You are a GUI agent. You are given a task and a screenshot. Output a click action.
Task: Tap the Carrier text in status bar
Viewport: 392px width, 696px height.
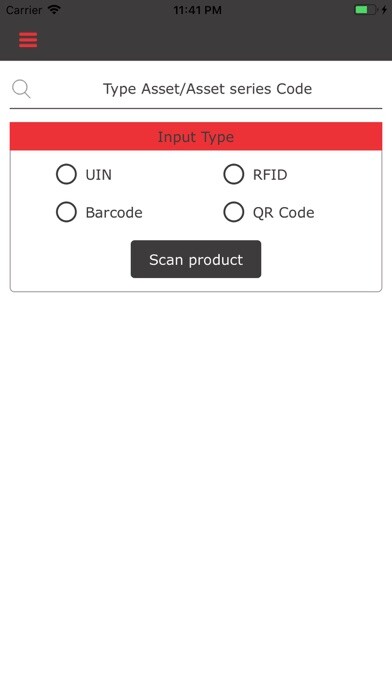coord(24,9)
